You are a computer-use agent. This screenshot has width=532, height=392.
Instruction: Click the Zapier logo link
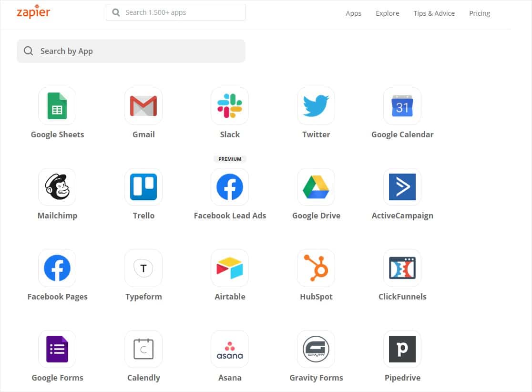(x=33, y=11)
